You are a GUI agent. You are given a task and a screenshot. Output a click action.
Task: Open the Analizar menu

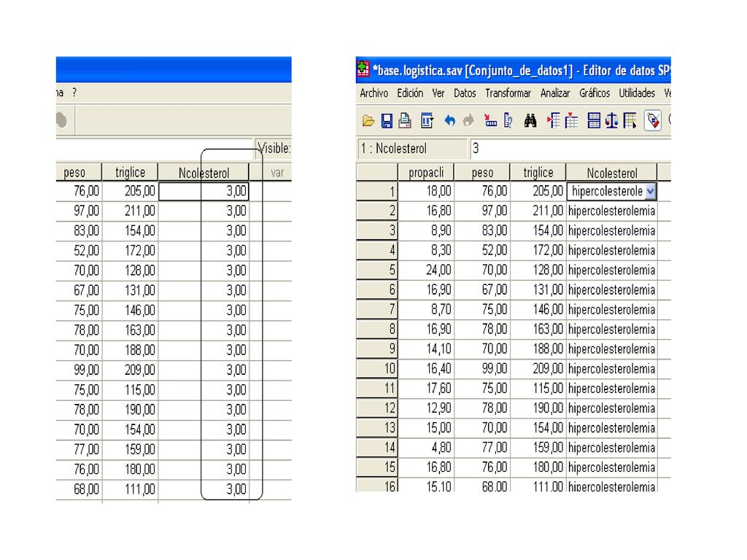(x=555, y=93)
